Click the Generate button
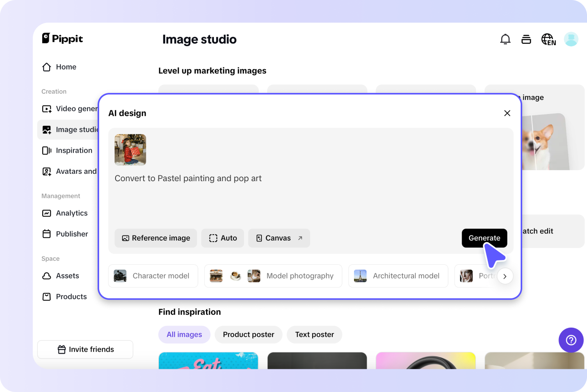 (484, 238)
